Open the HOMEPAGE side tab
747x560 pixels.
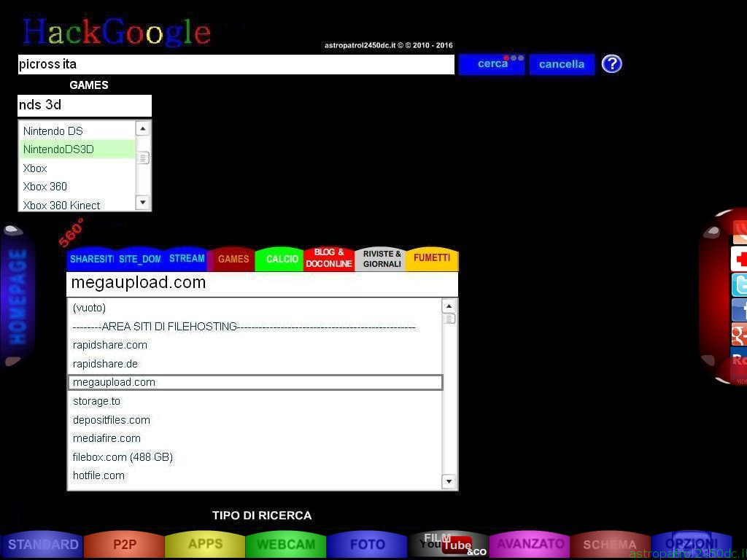pyautogui.click(x=18, y=296)
